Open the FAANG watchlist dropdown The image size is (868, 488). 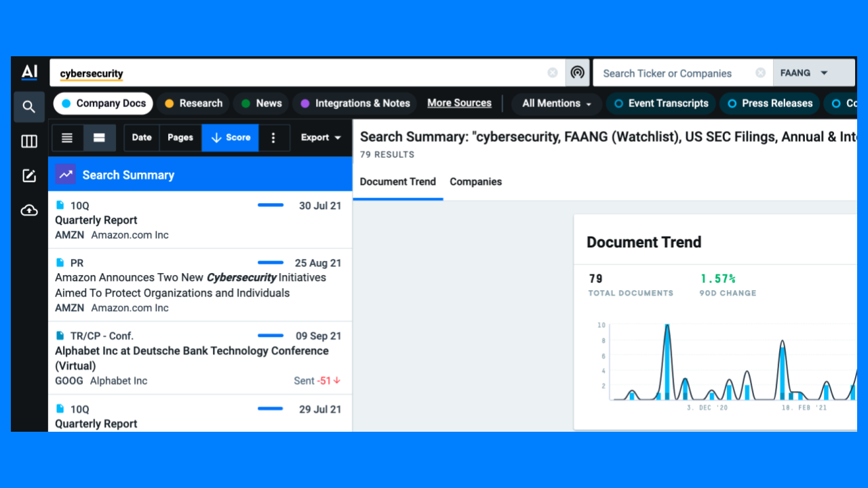pos(814,73)
